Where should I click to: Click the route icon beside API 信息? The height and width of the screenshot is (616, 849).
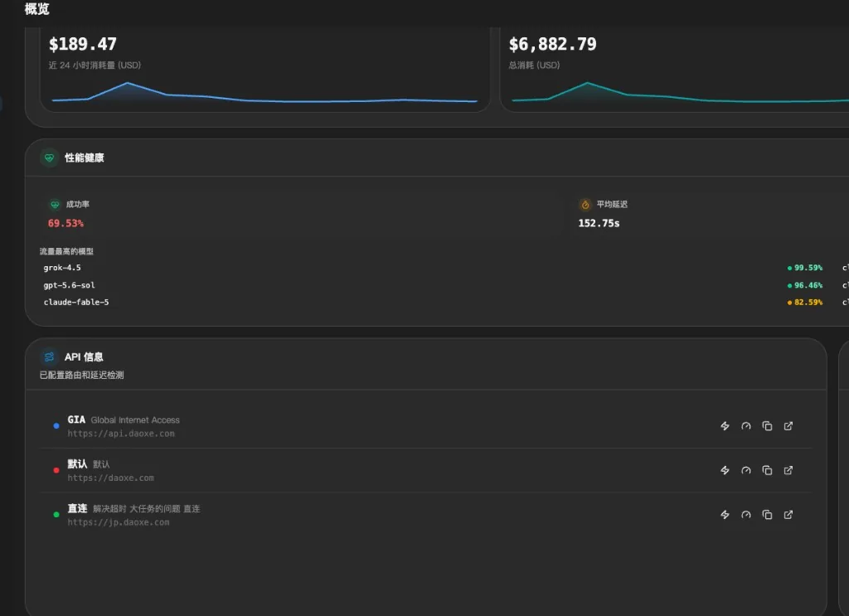(x=49, y=357)
